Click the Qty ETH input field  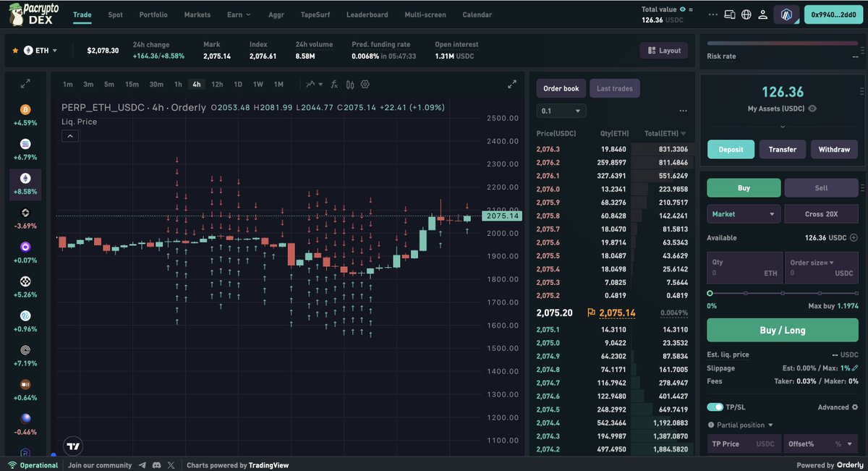pos(744,268)
